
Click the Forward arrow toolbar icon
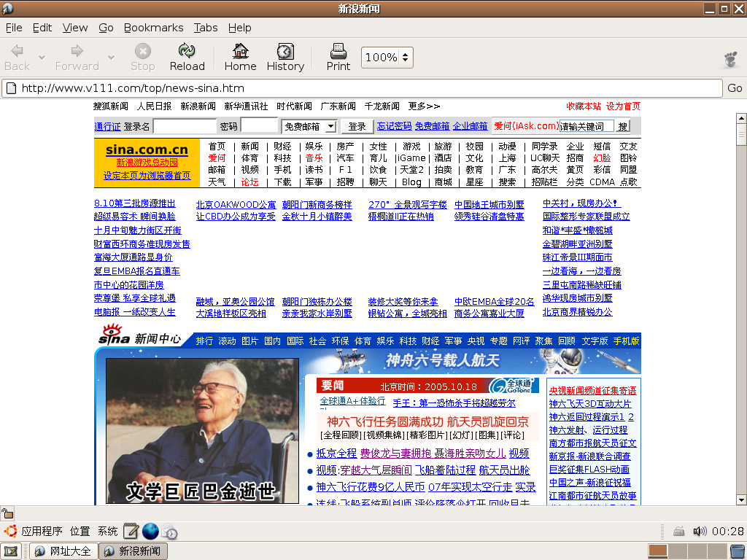[x=77, y=51]
